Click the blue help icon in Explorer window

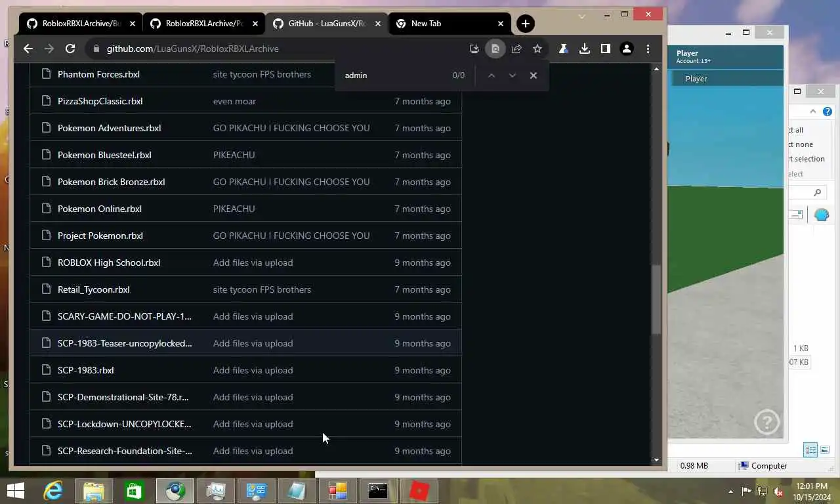click(x=827, y=112)
